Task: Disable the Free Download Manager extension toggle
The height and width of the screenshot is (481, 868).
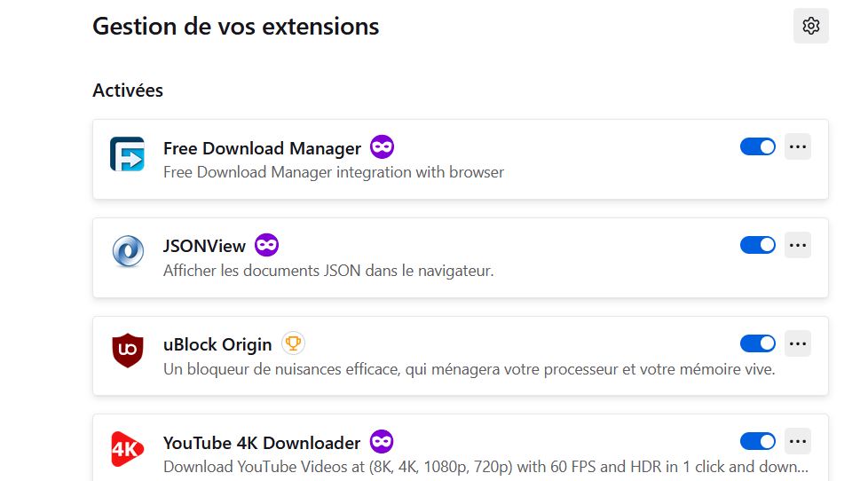Action: click(757, 146)
